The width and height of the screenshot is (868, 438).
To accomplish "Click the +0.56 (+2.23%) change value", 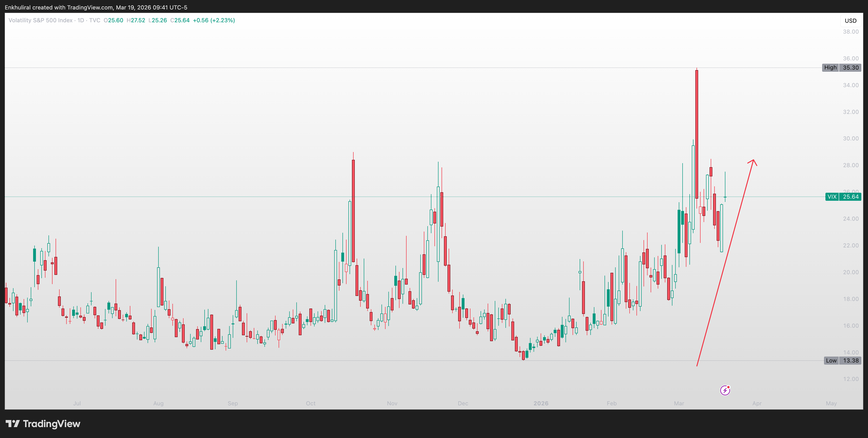I will click(x=214, y=20).
